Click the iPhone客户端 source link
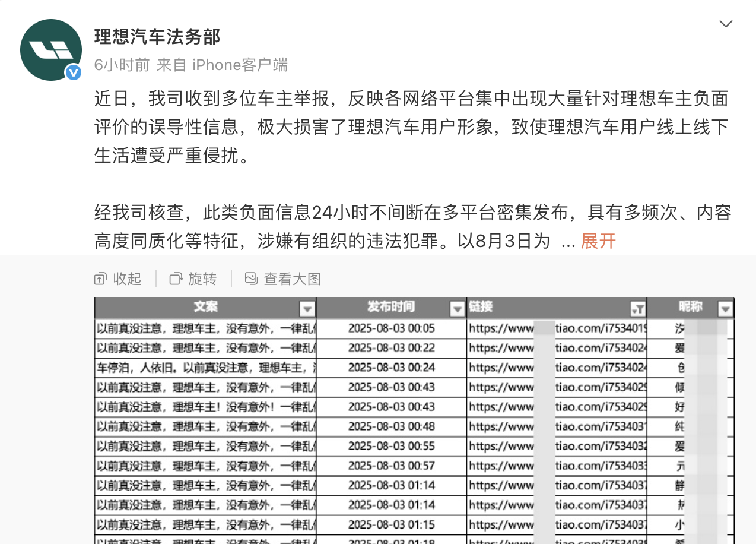The width and height of the screenshot is (756, 544). pos(240,65)
